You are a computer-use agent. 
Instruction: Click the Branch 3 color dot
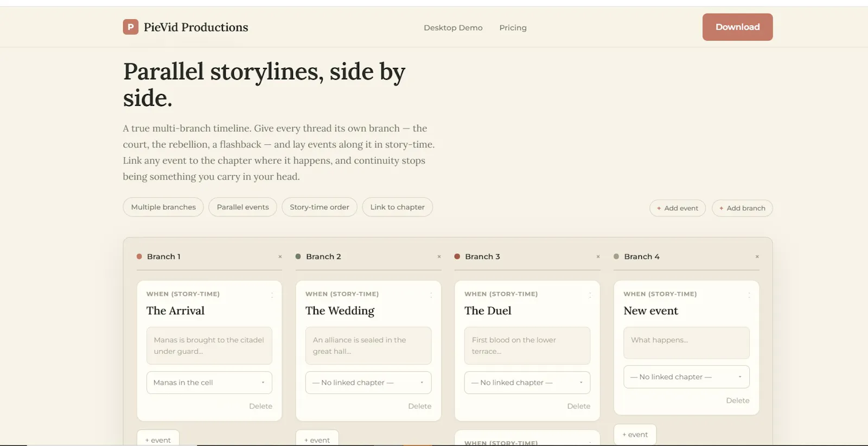point(457,257)
